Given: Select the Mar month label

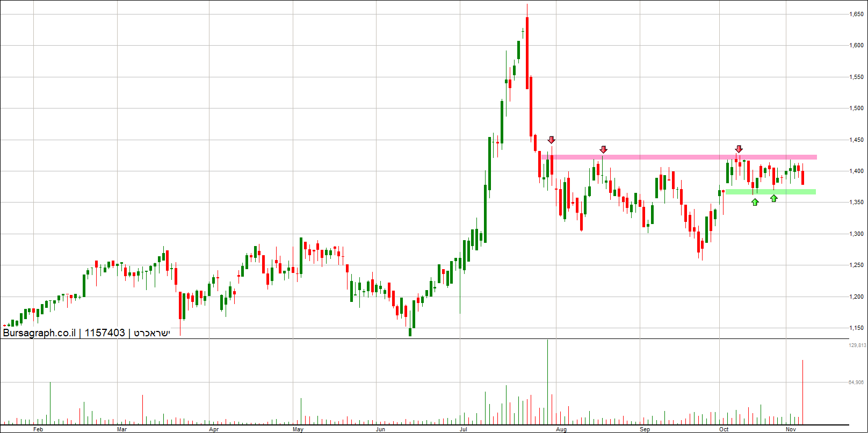Looking at the screenshot, I should pos(122,429).
